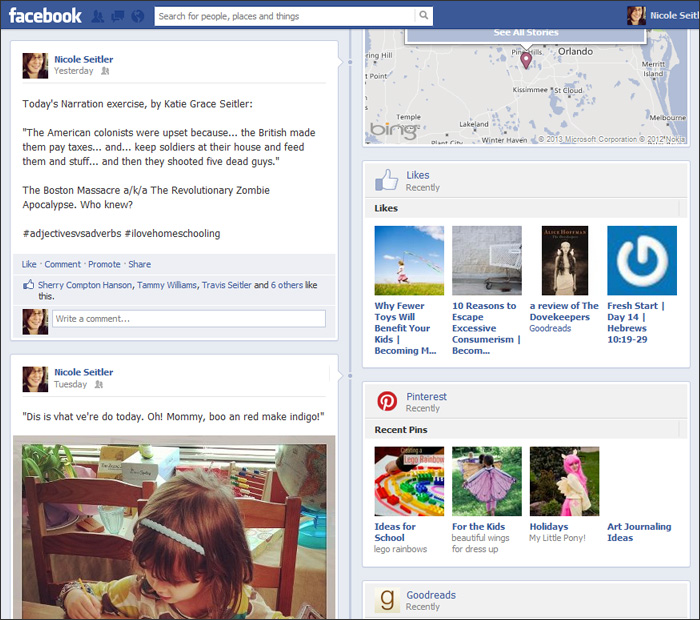Open Fresh Start power icon thumbnail

[642, 261]
